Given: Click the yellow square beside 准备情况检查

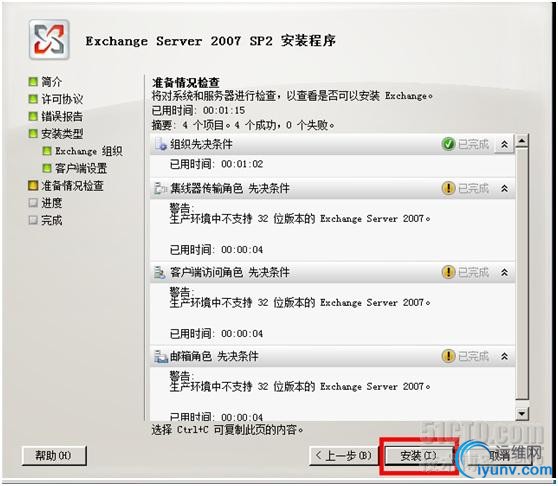Looking at the screenshot, I should (33, 185).
